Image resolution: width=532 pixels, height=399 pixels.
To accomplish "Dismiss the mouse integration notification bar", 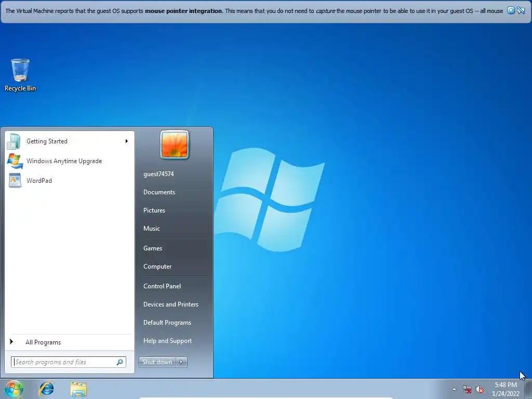I will point(511,10).
